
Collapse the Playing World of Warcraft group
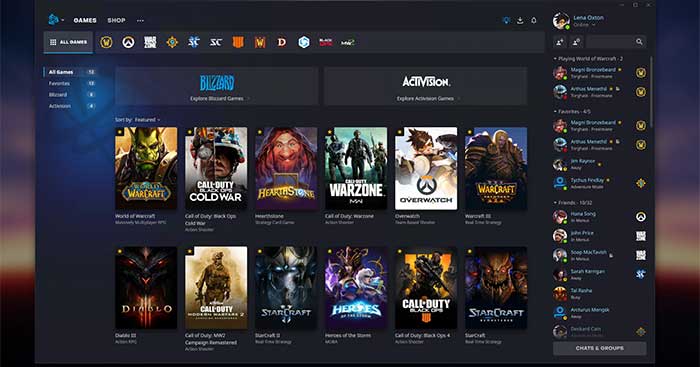point(588,58)
